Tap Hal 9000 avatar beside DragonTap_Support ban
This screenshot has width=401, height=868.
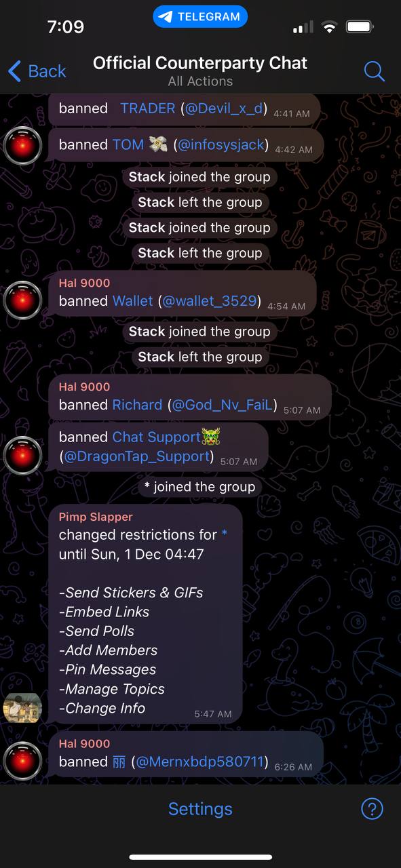coord(23,455)
